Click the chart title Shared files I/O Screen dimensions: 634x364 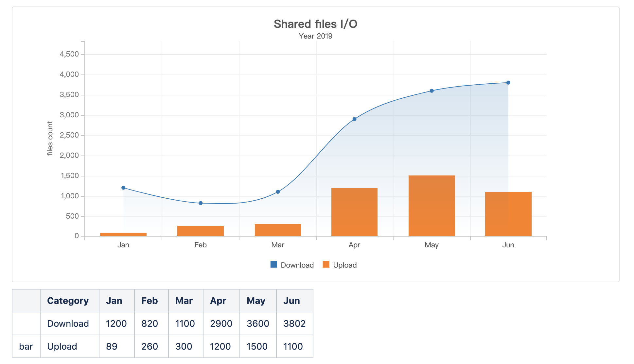[x=316, y=24]
